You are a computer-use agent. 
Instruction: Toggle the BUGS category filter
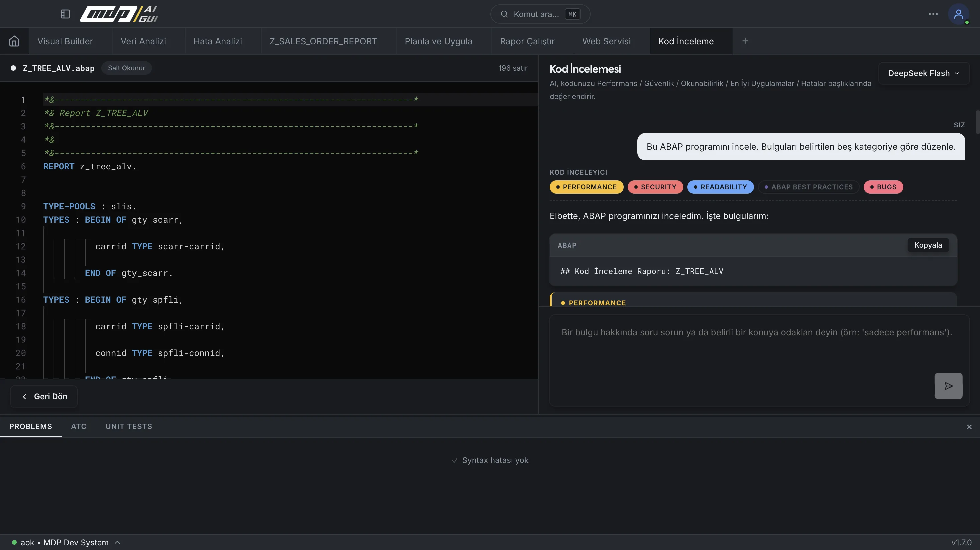[883, 187]
